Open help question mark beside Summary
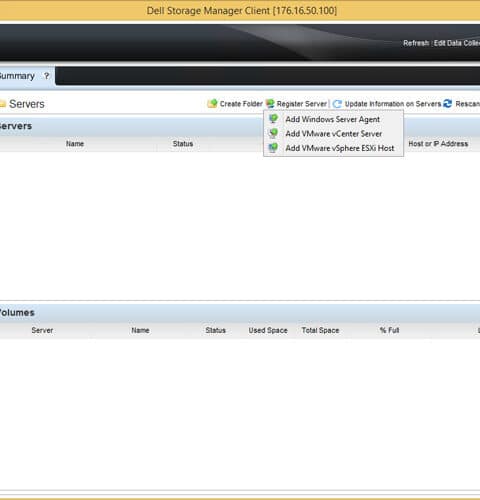The image size is (480, 500). [x=47, y=76]
